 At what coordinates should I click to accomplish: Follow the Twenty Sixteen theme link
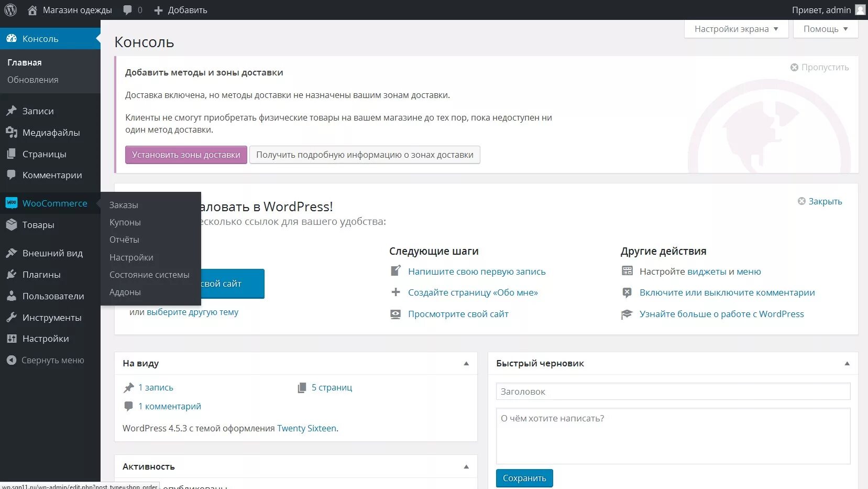coord(306,428)
